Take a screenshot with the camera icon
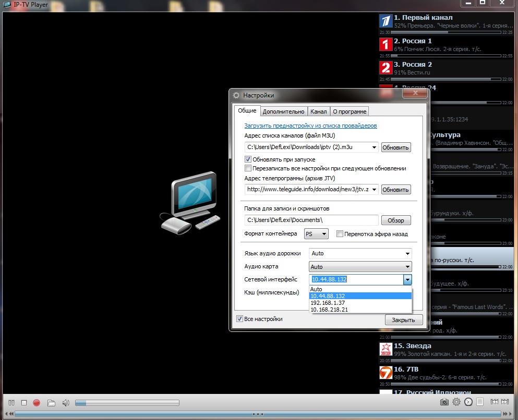The image size is (518, 420). 444,402
